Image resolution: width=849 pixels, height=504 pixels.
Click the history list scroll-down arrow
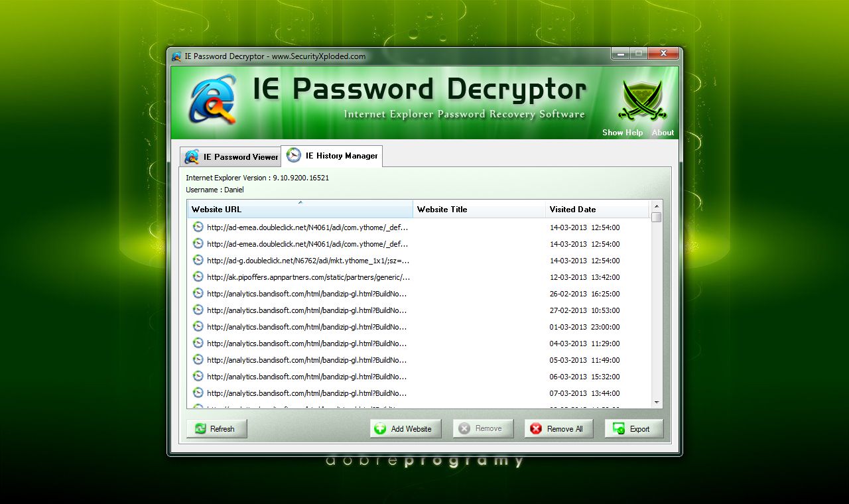[x=657, y=403]
